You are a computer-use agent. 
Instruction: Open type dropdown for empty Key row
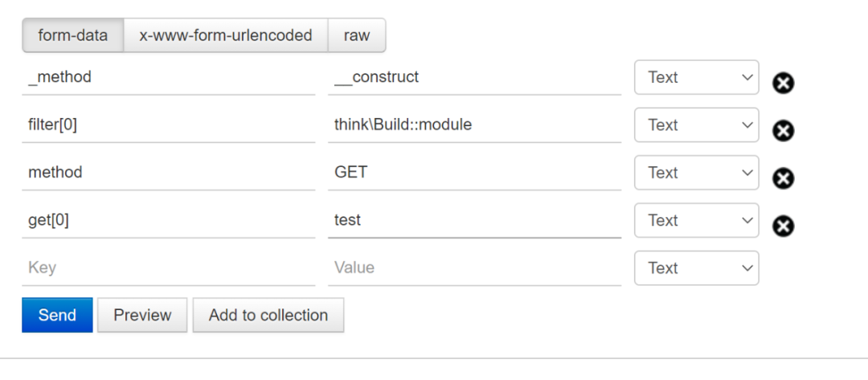pos(696,268)
